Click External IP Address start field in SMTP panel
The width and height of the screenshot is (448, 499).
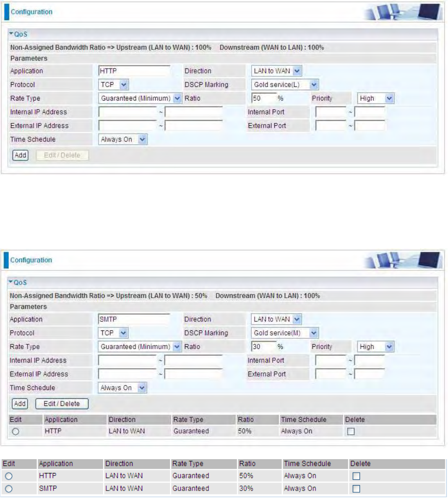coord(128,374)
